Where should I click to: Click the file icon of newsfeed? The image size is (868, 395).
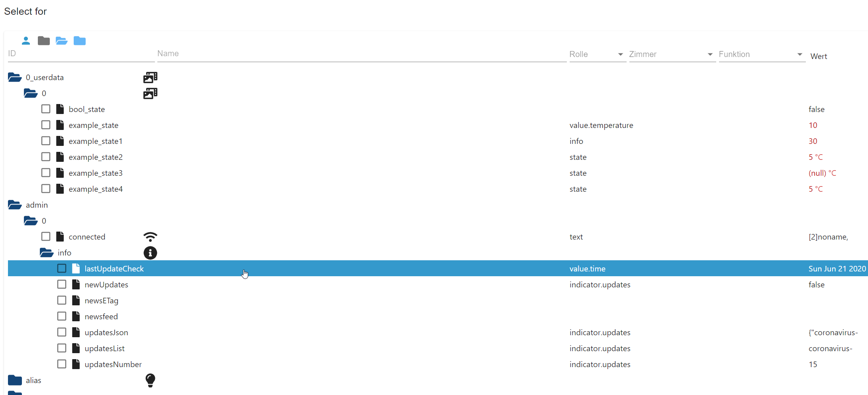76,316
